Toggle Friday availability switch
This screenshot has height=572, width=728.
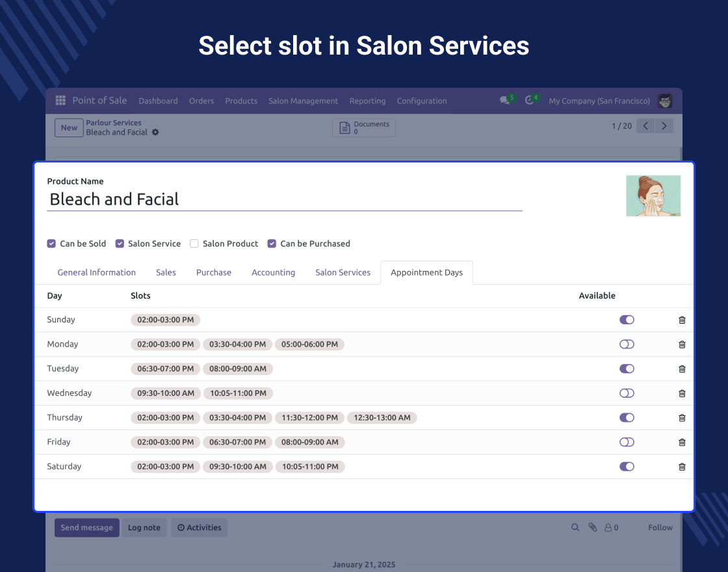point(627,442)
